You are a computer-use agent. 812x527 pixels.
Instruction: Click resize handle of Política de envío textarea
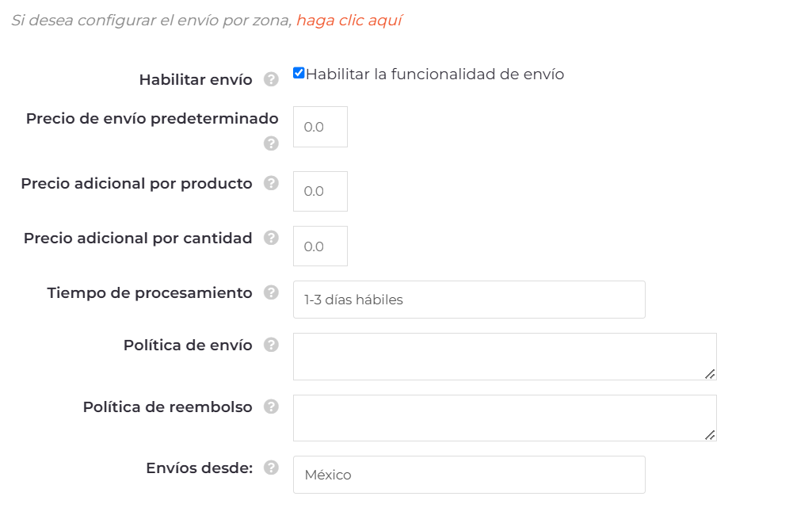[711, 374]
